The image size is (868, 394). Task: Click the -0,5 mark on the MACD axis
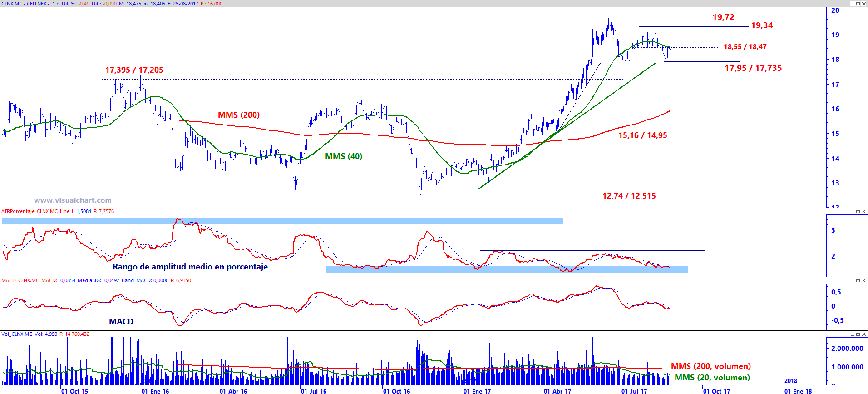pyautogui.click(x=838, y=320)
